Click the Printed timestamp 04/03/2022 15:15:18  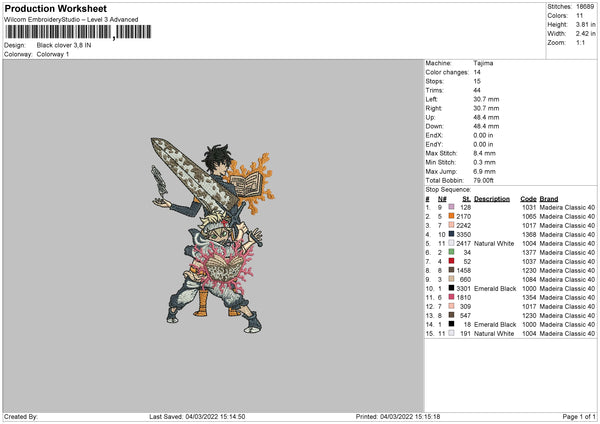410,417
